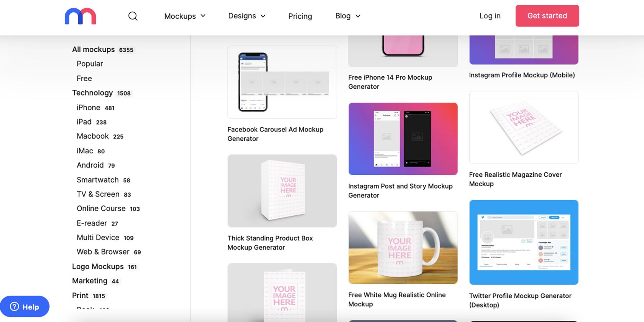Open Twitter Profile Mockup thumbnail
644x322 pixels.
(524, 242)
